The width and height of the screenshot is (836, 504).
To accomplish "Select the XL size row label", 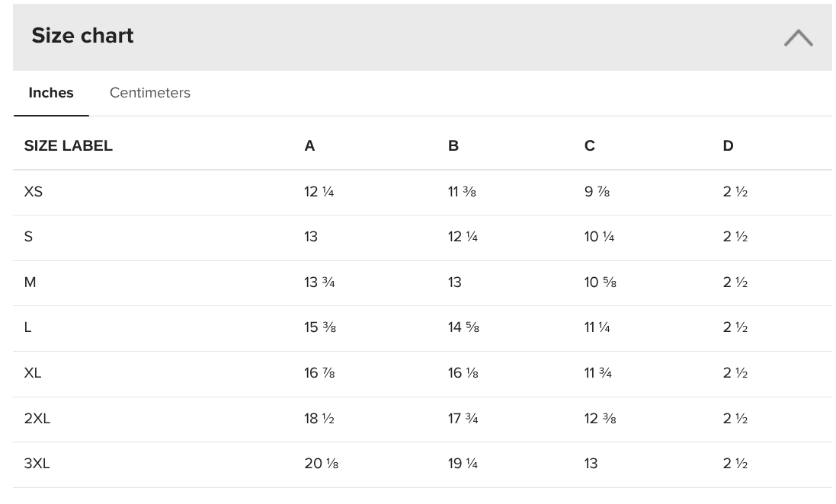I will pos(33,373).
